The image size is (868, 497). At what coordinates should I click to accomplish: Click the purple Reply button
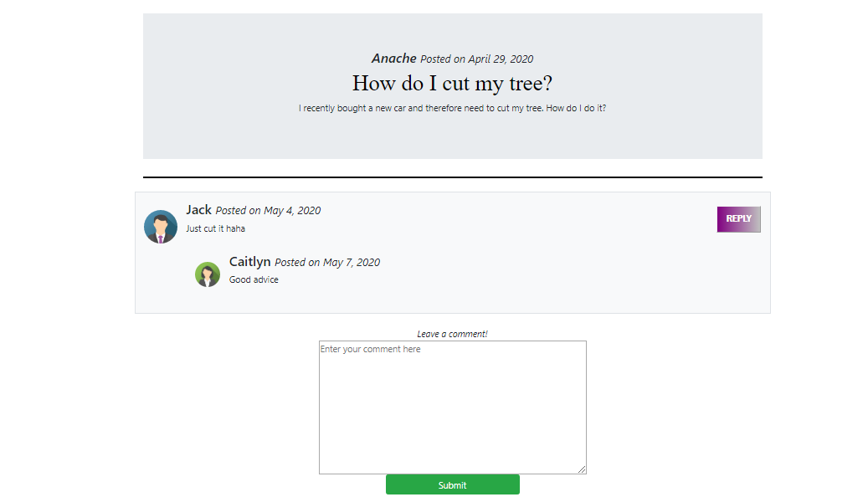738,219
